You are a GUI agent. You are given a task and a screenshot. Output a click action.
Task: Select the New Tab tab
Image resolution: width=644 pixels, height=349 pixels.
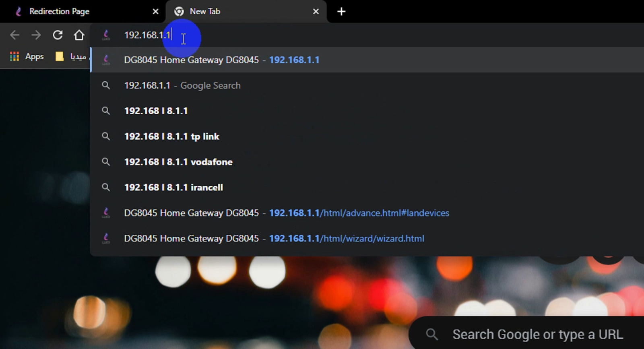click(x=246, y=11)
